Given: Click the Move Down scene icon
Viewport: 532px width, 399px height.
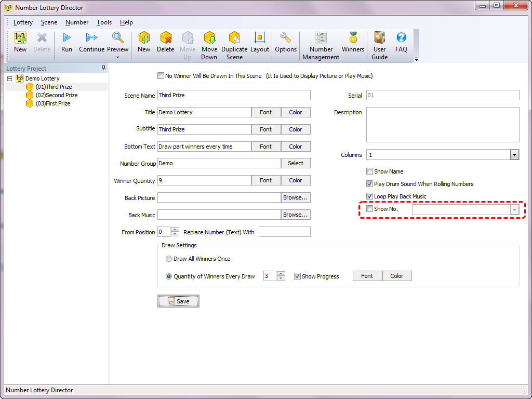Looking at the screenshot, I should tap(209, 38).
